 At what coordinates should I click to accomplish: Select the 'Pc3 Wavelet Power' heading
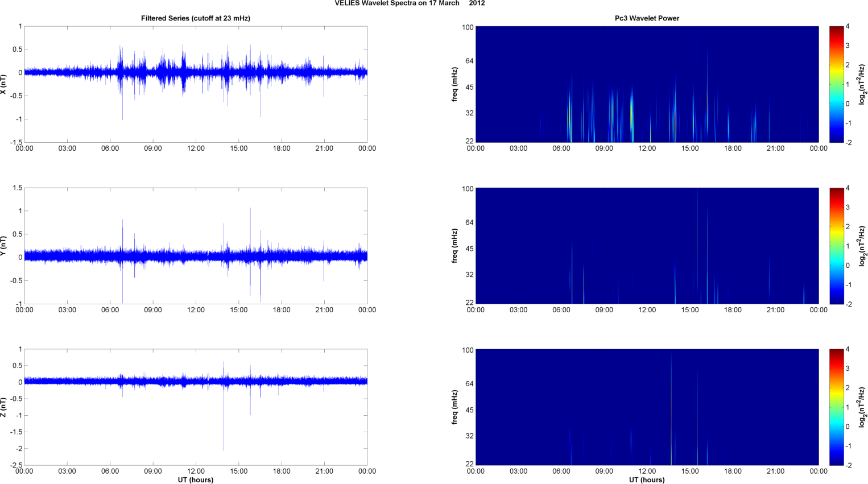(647, 18)
